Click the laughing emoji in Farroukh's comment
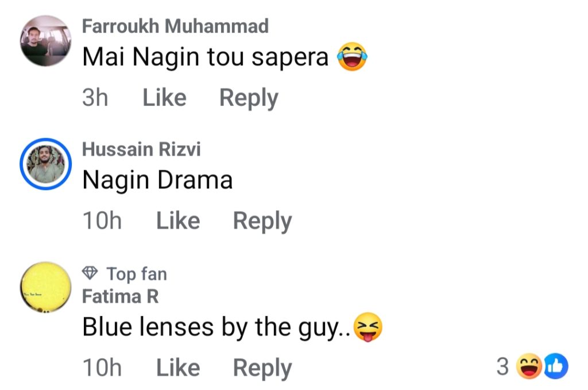Viewport: 588px width, 390px height. (352, 57)
